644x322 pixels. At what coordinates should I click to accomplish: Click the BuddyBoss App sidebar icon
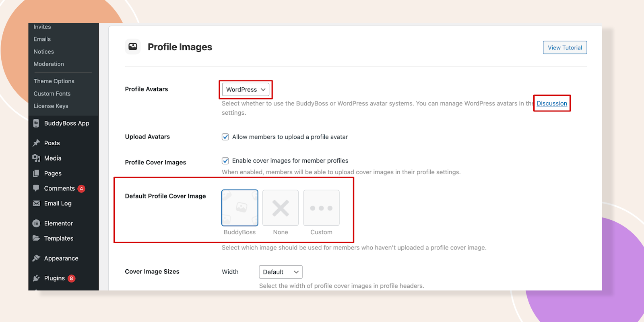[x=36, y=123]
